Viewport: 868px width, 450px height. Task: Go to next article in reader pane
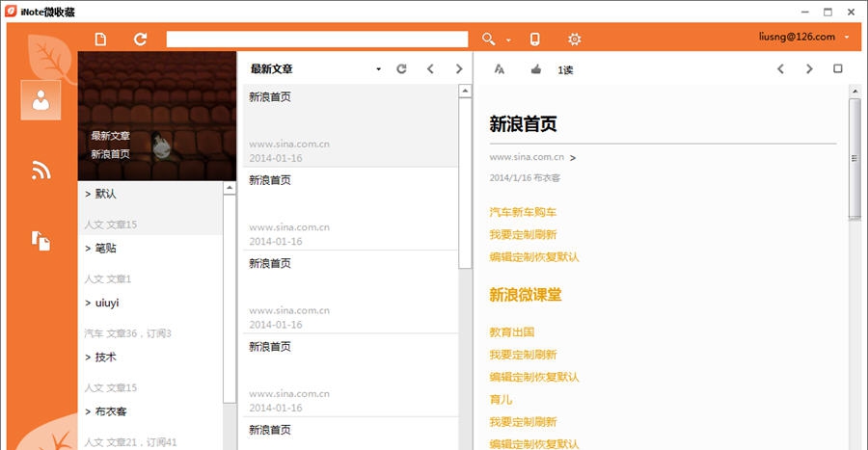pos(809,69)
